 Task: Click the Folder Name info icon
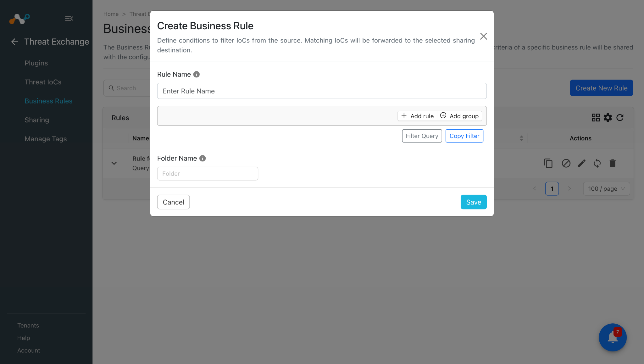tap(203, 158)
